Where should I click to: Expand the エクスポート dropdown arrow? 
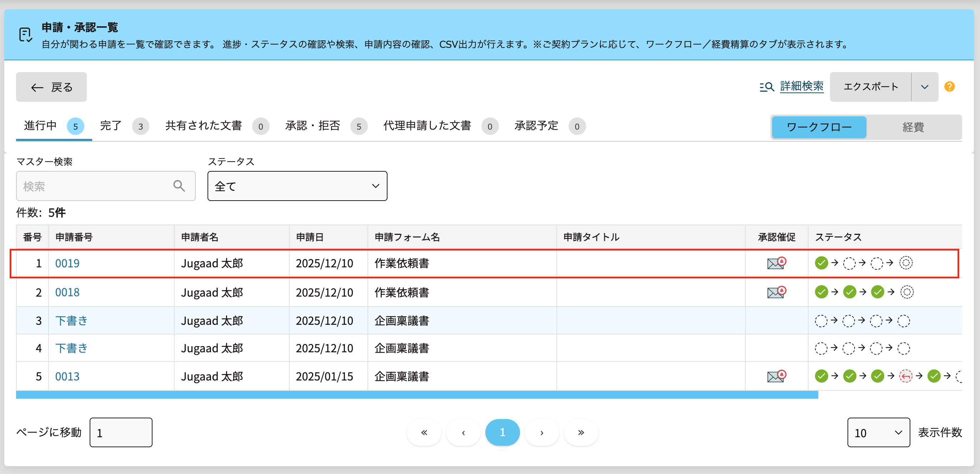[x=924, y=87]
